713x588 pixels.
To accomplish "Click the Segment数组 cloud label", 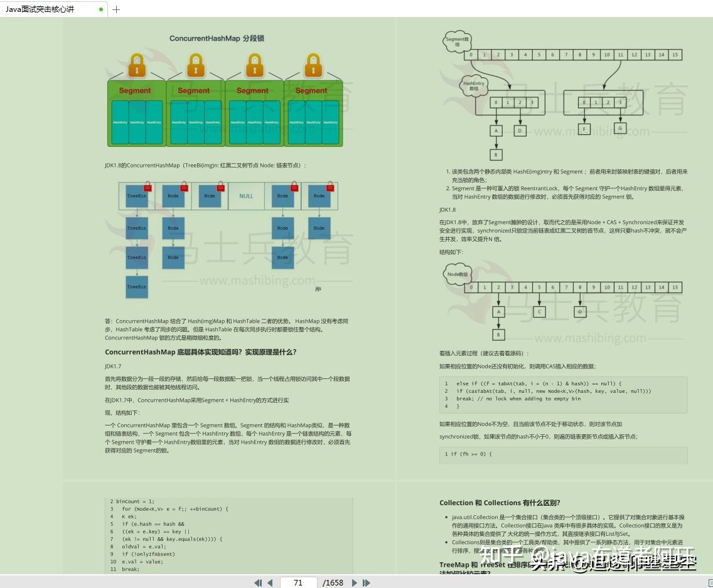I will tap(457, 41).
